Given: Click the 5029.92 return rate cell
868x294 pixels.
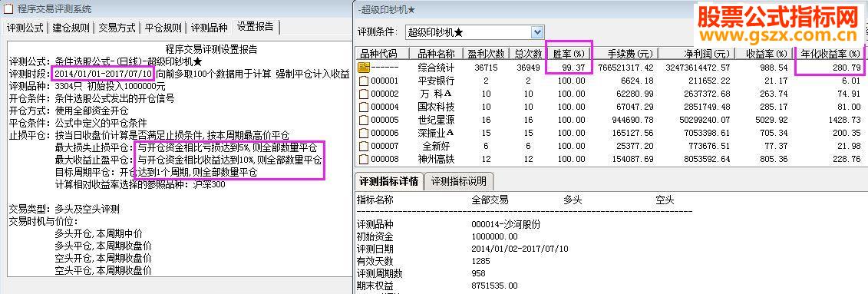Looking at the screenshot, I should 772,121.
